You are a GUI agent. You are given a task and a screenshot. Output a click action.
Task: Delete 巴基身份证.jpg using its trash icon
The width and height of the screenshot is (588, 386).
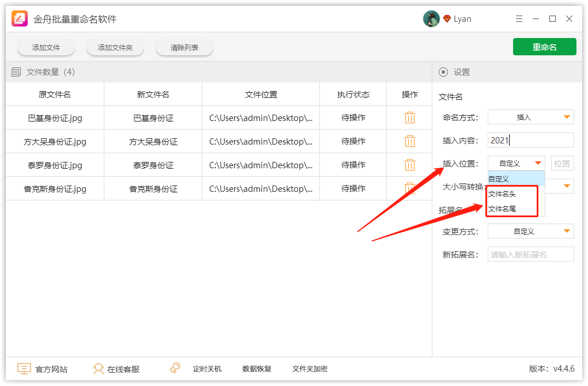pyautogui.click(x=409, y=118)
